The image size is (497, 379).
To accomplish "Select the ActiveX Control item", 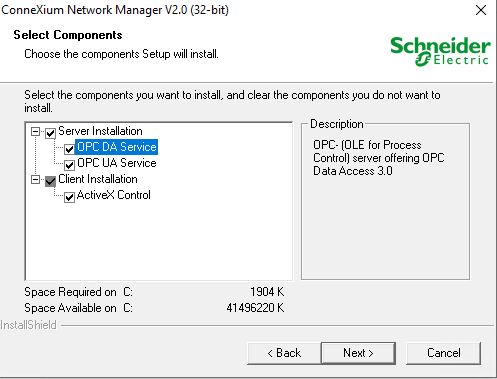I will coord(114,195).
